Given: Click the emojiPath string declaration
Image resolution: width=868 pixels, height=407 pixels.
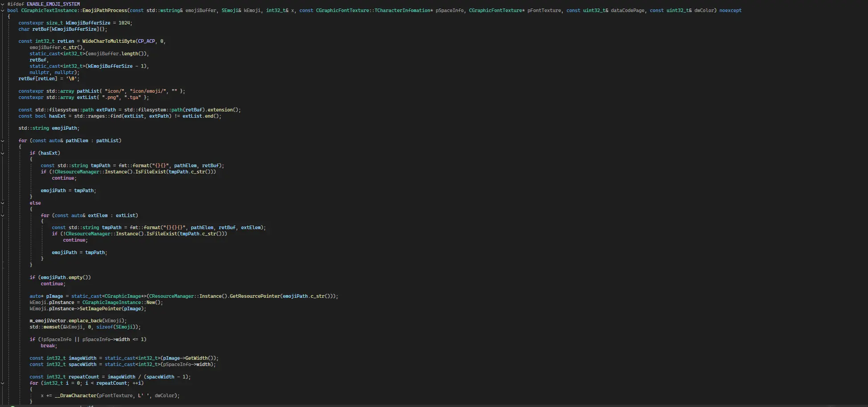Looking at the screenshot, I should click(65, 128).
